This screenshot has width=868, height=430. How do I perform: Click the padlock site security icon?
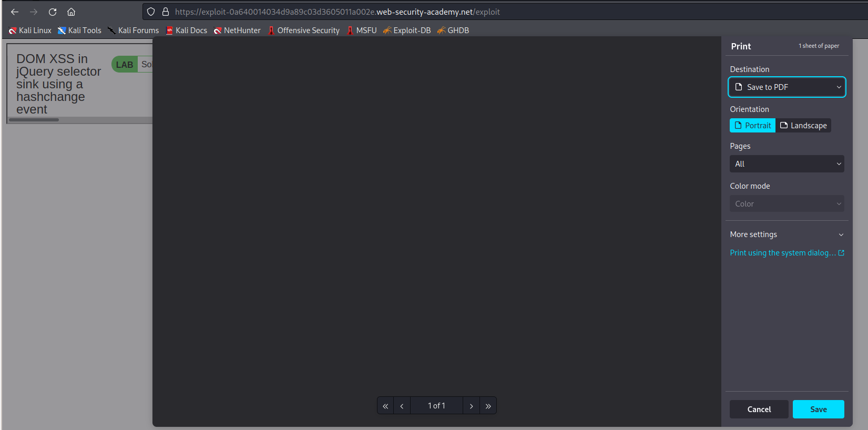[166, 12]
